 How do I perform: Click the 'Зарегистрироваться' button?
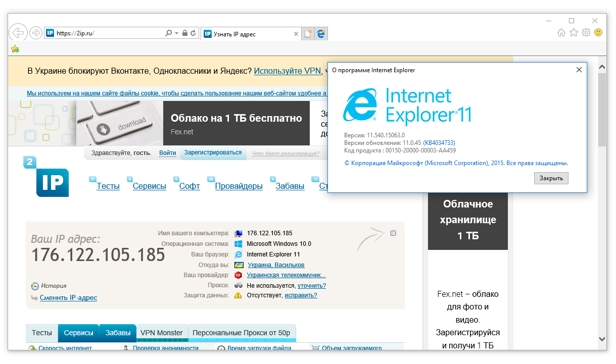(213, 152)
